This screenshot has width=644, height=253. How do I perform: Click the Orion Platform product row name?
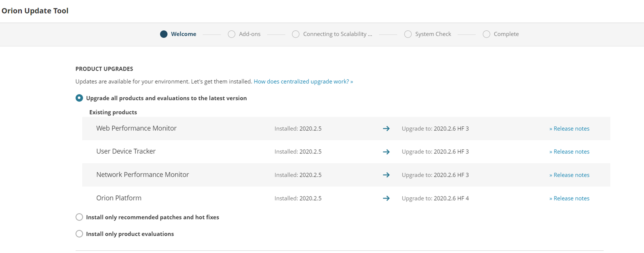click(x=119, y=198)
